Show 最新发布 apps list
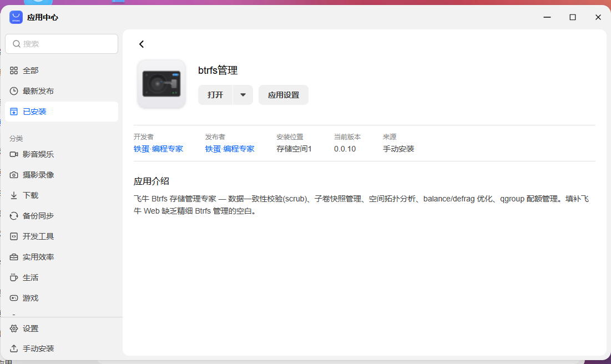611x364 pixels. (x=38, y=91)
